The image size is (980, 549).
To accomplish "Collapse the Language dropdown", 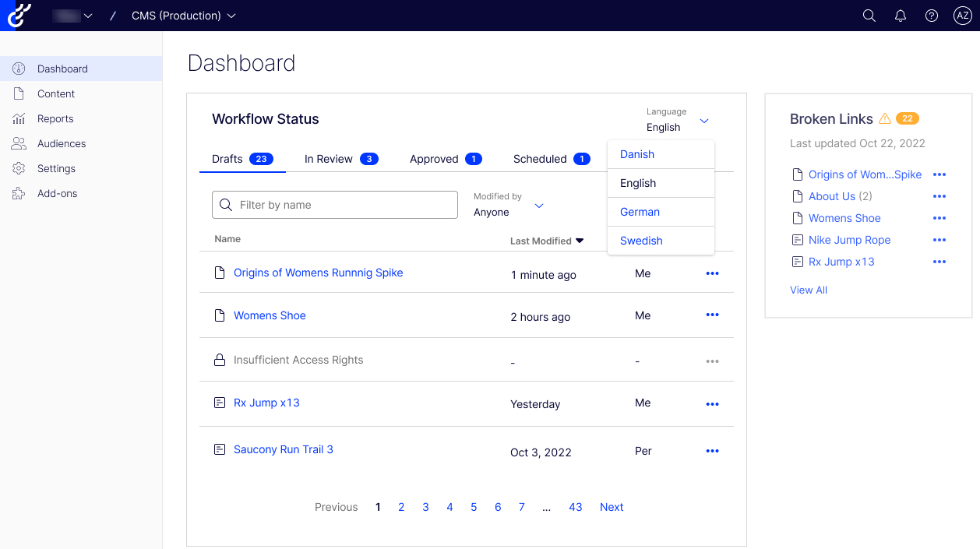I will coord(703,121).
